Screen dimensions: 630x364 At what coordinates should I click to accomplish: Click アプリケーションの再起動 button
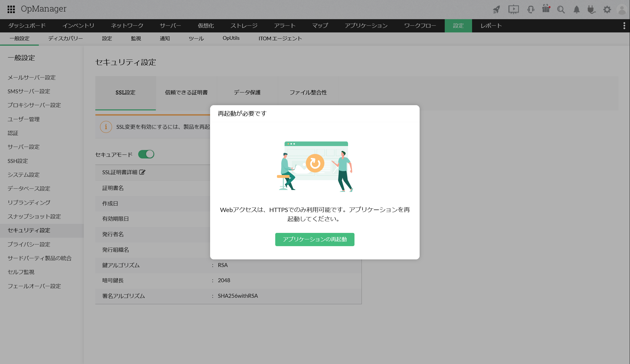[x=315, y=239]
